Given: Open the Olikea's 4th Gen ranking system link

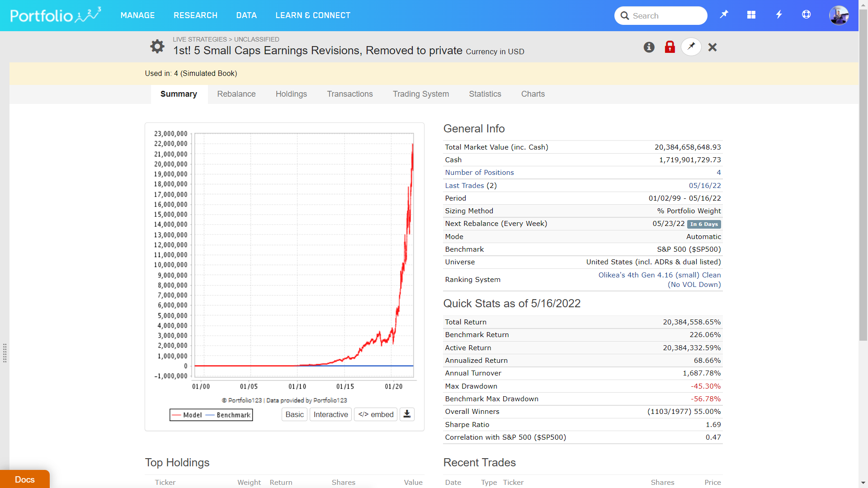Looking at the screenshot, I should coord(659,280).
